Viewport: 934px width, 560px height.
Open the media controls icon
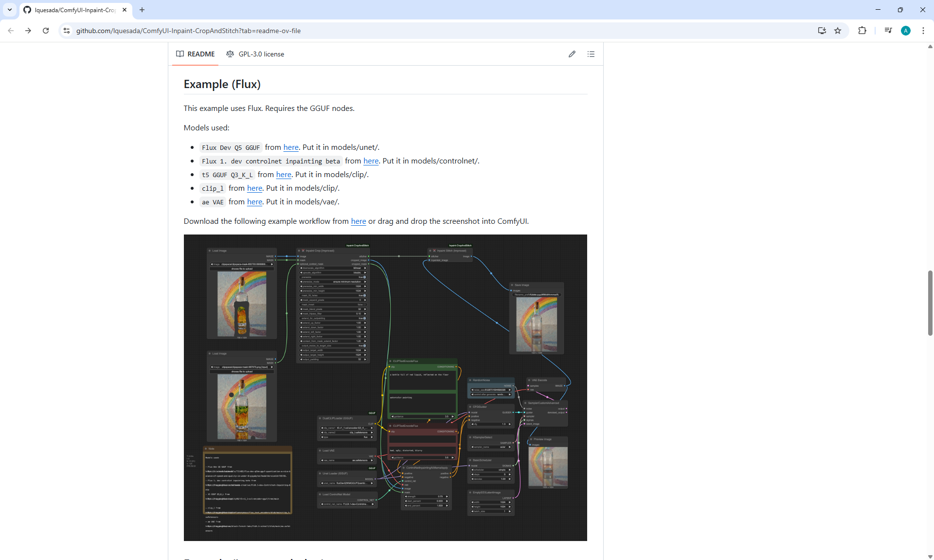click(888, 31)
